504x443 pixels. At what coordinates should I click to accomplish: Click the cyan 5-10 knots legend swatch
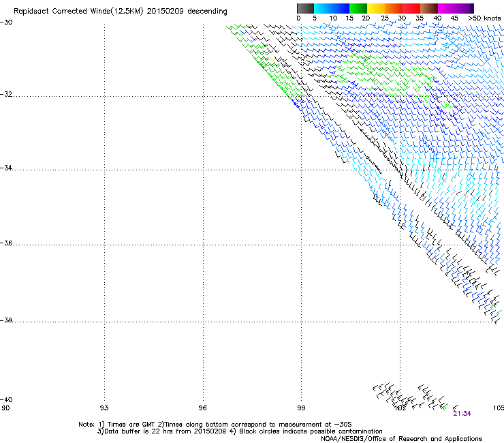point(323,8)
